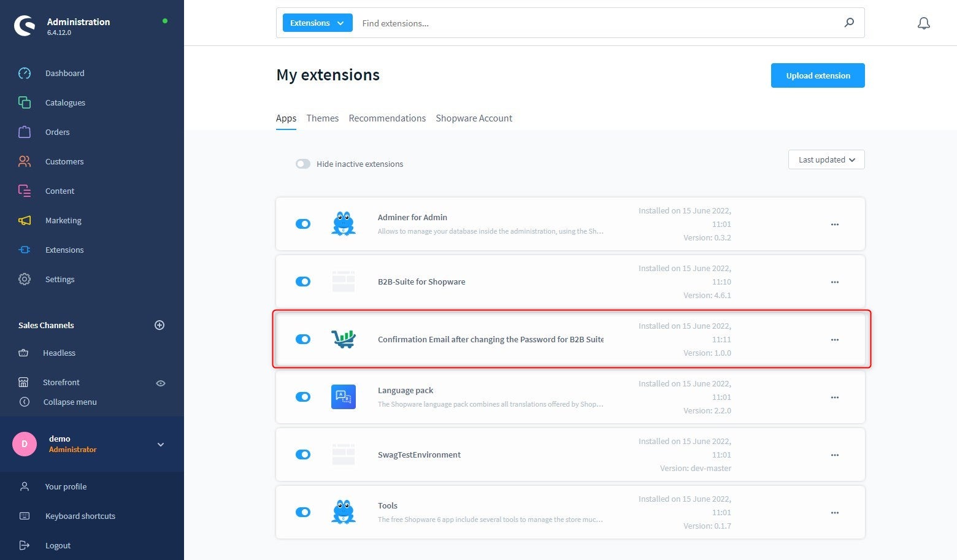This screenshot has width=957, height=560.
Task: Open Extensions menu in sidebar
Action: [x=64, y=250]
